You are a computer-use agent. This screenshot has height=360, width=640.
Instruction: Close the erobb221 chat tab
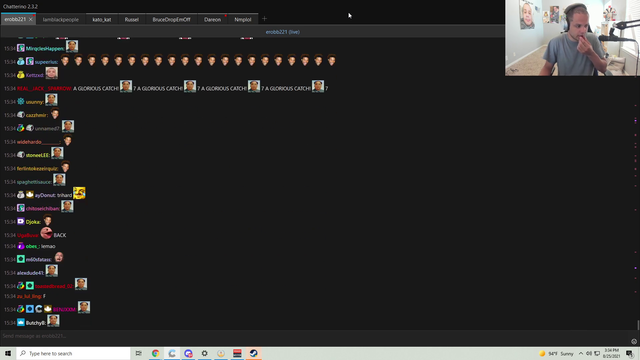(31, 19)
